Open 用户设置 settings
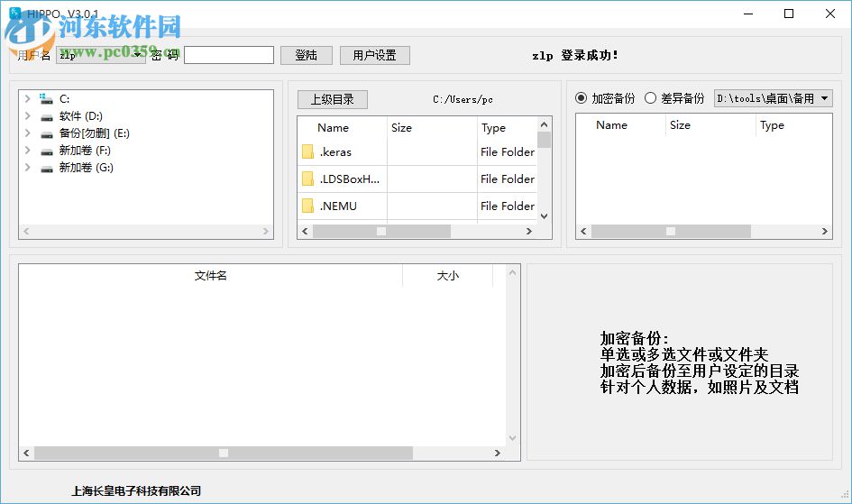This screenshot has height=504, width=852. coord(374,55)
